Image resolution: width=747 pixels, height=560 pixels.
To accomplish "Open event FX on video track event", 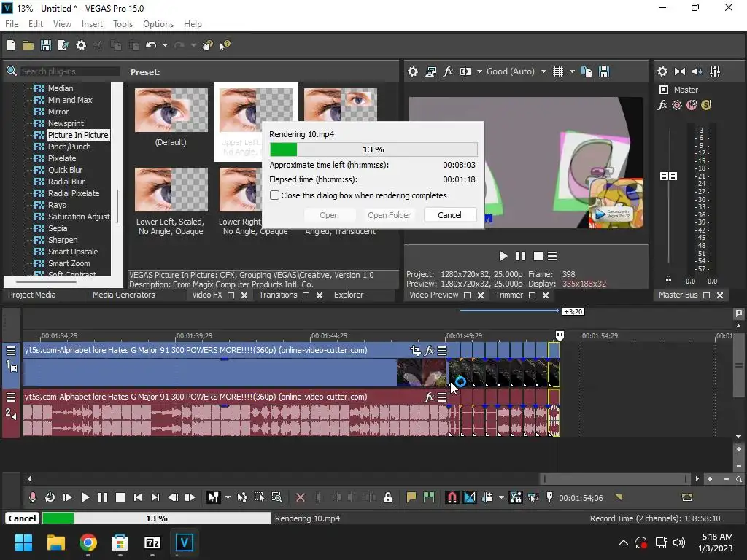I will (429, 351).
